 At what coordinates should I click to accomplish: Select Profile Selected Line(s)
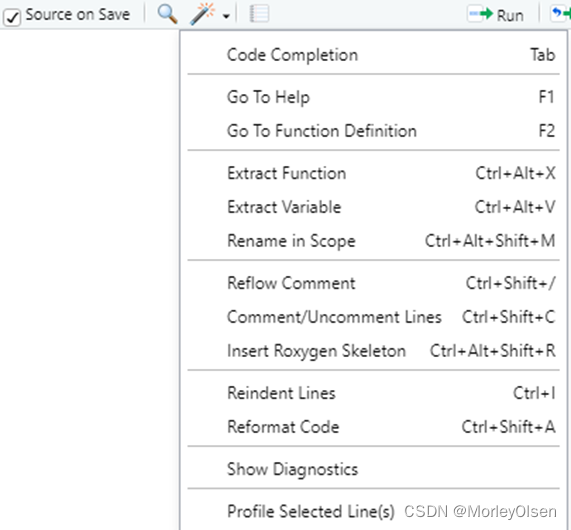click(x=374, y=511)
